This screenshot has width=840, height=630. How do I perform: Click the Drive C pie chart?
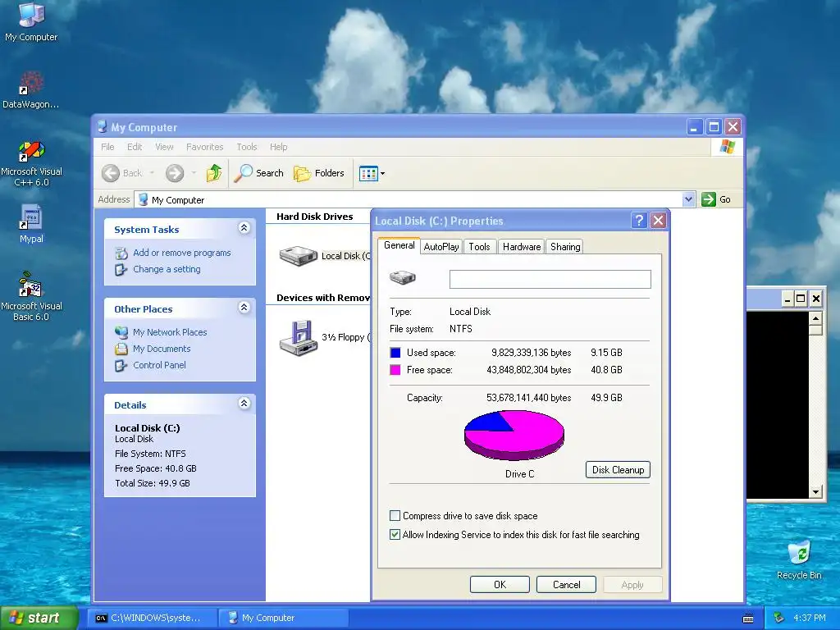pos(514,435)
